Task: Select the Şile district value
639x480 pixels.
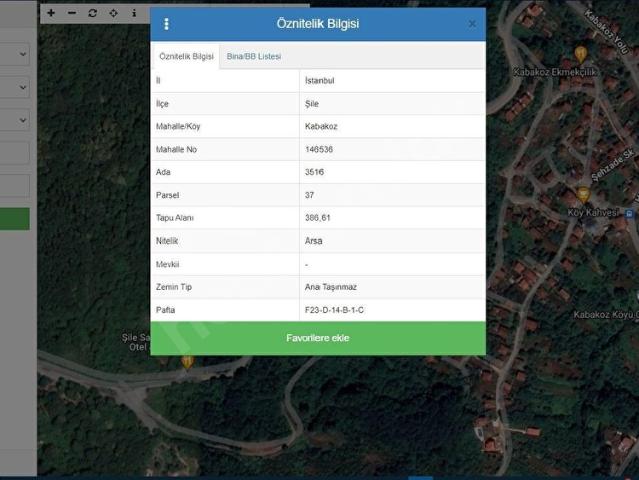Action: 392,103
